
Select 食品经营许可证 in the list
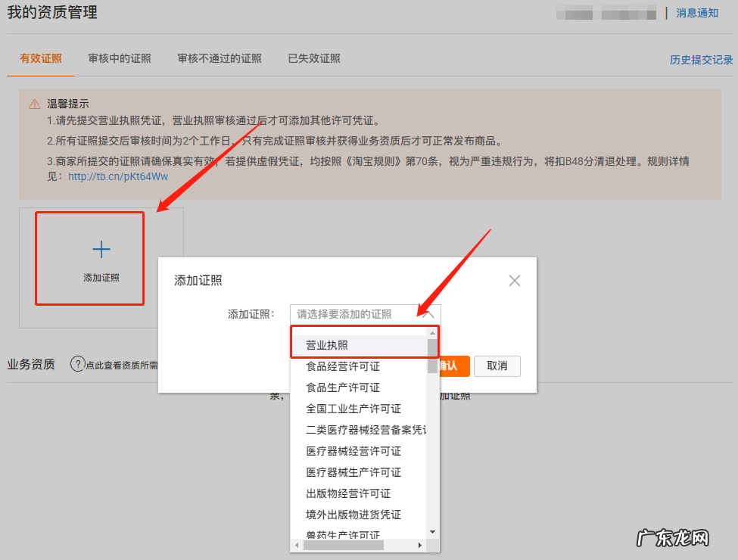pos(341,365)
